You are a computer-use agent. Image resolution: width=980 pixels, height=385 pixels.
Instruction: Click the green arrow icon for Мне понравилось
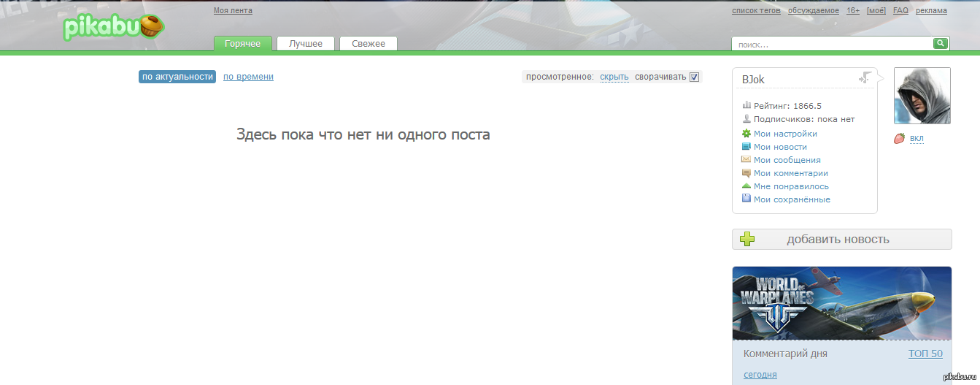pos(746,186)
